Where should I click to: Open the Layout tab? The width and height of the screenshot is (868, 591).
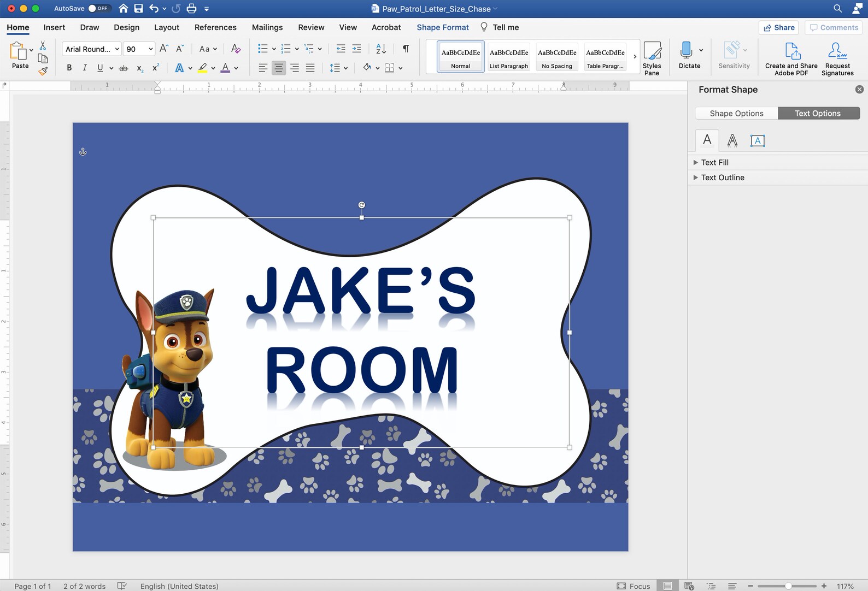[167, 27]
